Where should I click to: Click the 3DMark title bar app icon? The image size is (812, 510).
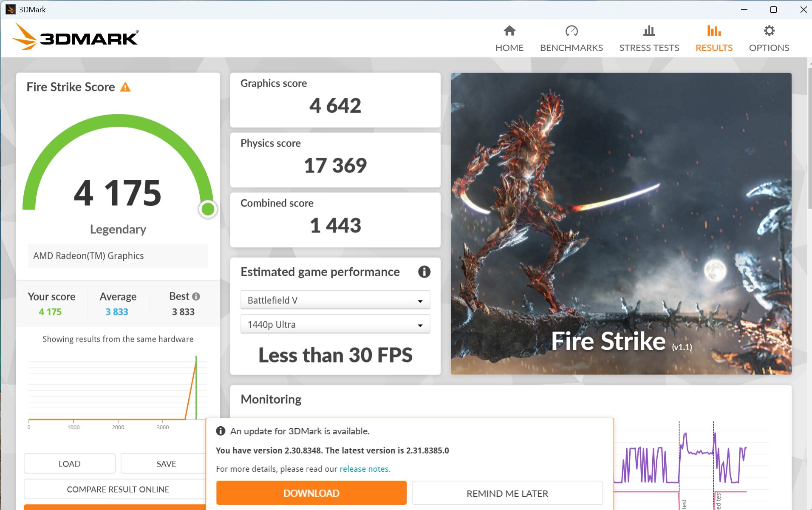click(10, 9)
